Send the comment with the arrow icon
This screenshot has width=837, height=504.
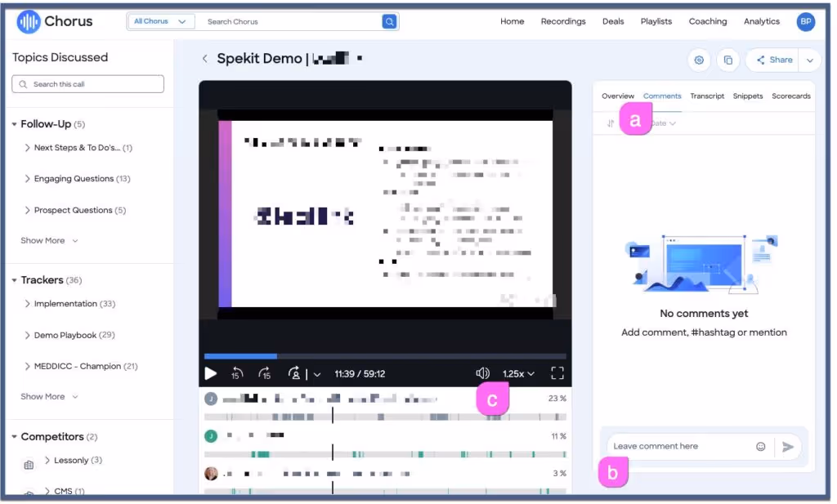pyautogui.click(x=788, y=448)
